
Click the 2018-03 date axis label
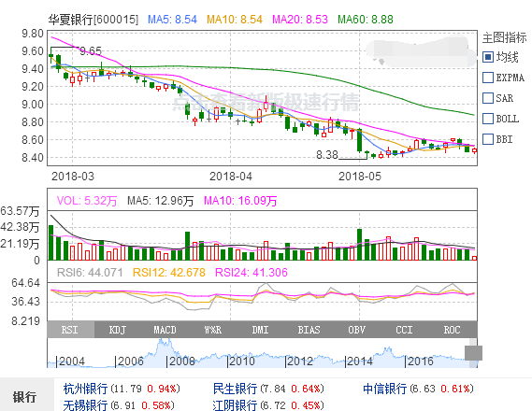point(73,177)
